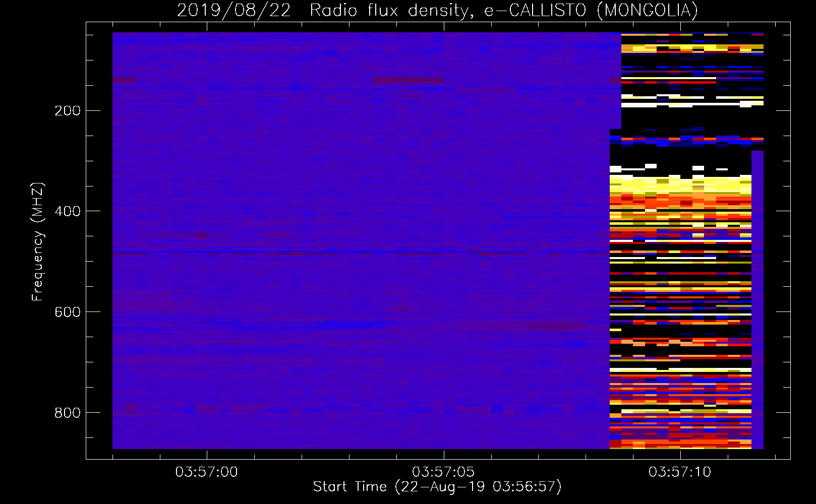Click the '600' frequency tick label
This screenshot has width=816, height=504.
68,312
